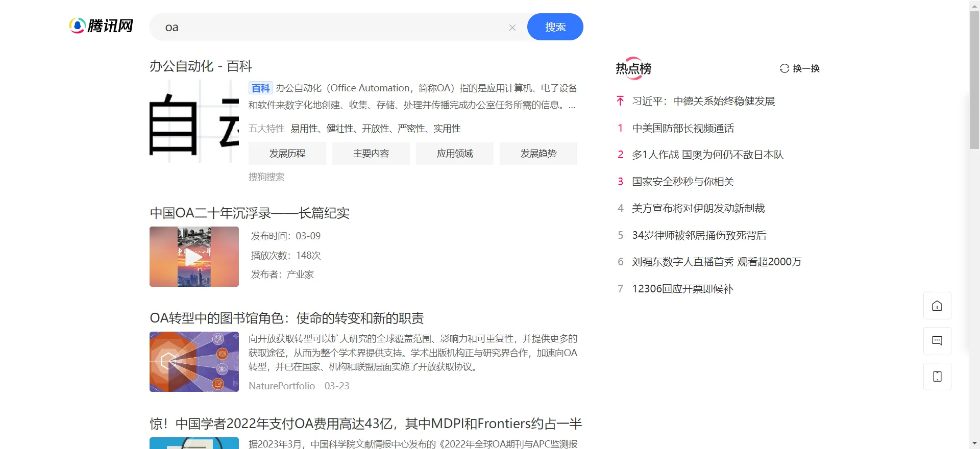
Task: Click the 发布者：产业家 text
Action: click(282, 275)
